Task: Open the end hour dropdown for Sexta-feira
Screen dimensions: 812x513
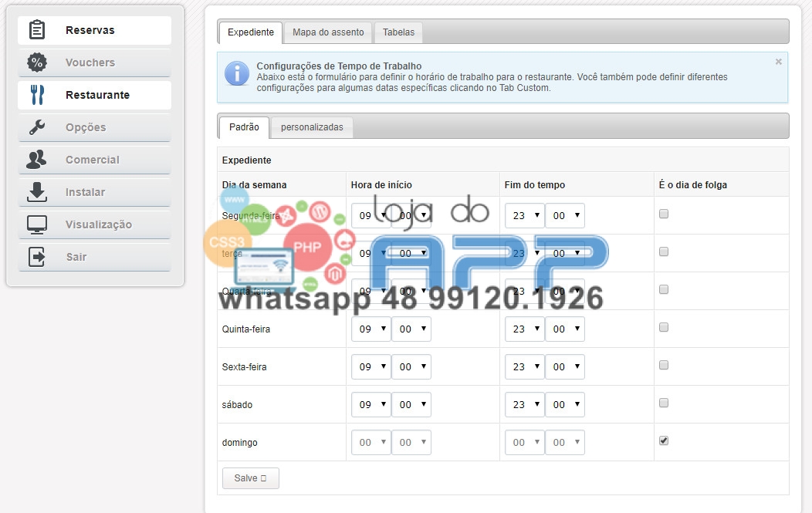Action: (524, 367)
